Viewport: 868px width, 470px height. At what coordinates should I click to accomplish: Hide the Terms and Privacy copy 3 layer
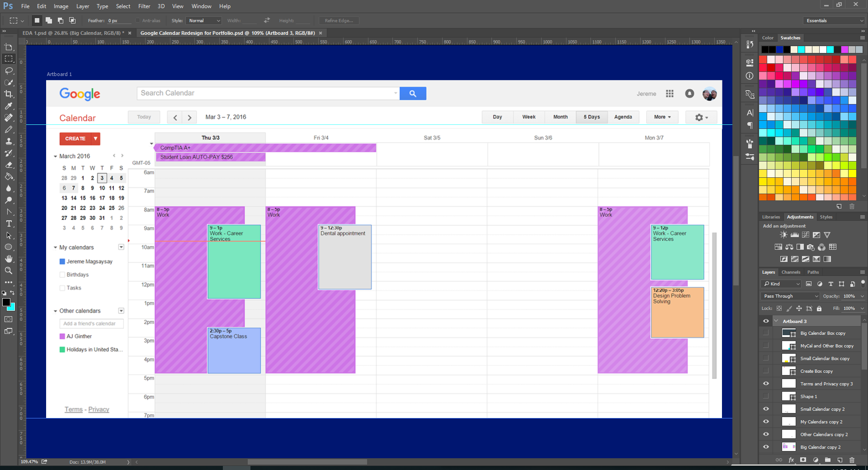coord(766,384)
